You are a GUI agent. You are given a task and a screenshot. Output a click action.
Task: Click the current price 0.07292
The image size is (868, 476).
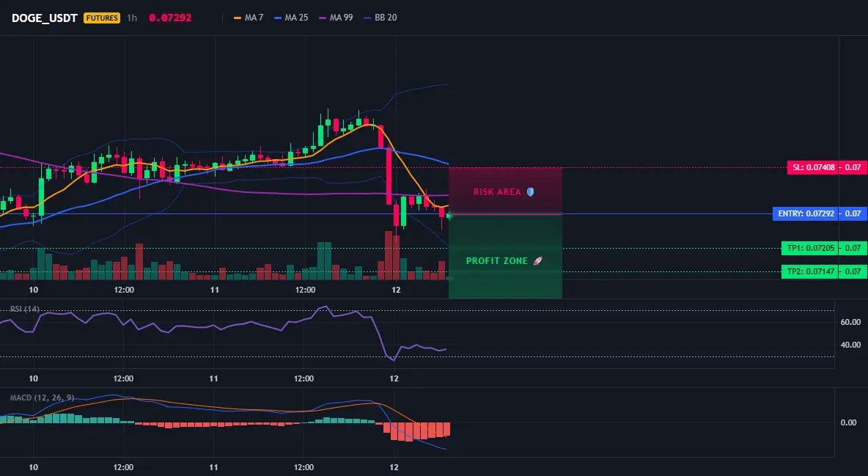(170, 18)
